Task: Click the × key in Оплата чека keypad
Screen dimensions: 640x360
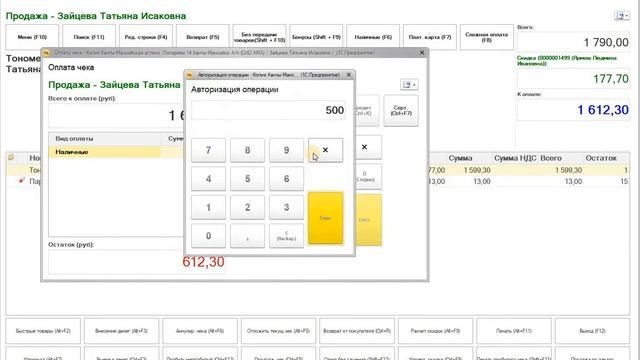Action: (x=364, y=147)
